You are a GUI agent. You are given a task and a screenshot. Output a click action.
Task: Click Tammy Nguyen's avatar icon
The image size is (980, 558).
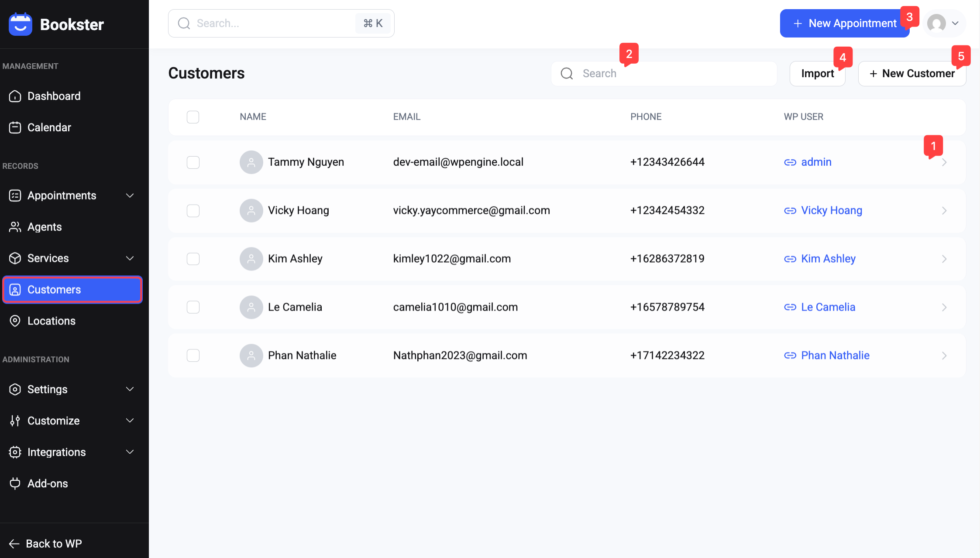tap(251, 162)
